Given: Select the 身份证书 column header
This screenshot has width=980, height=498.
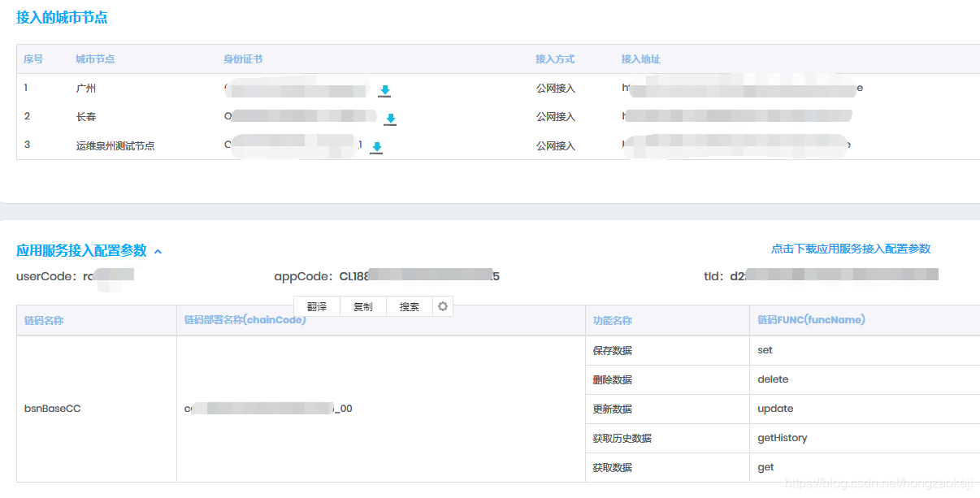Looking at the screenshot, I should point(243,59).
